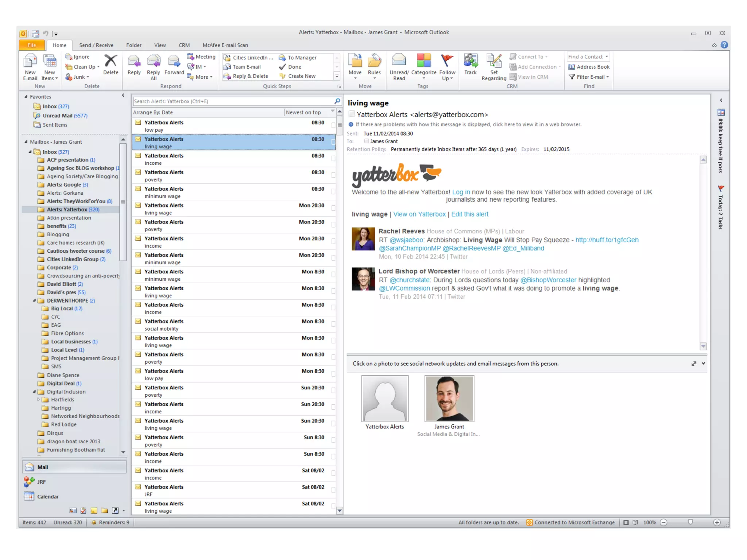Image resolution: width=747 pixels, height=560 pixels.
Task: Tick the checkbox beside the Yatterbox Alerts sender
Action: (352, 114)
